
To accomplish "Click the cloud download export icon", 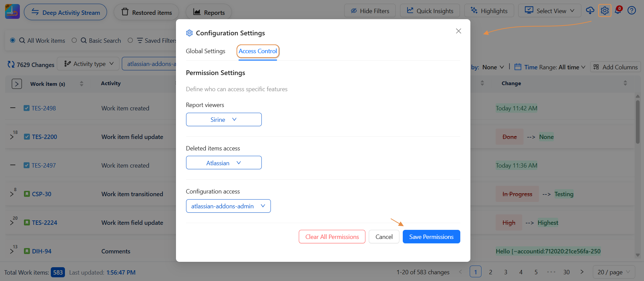I will point(590,11).
